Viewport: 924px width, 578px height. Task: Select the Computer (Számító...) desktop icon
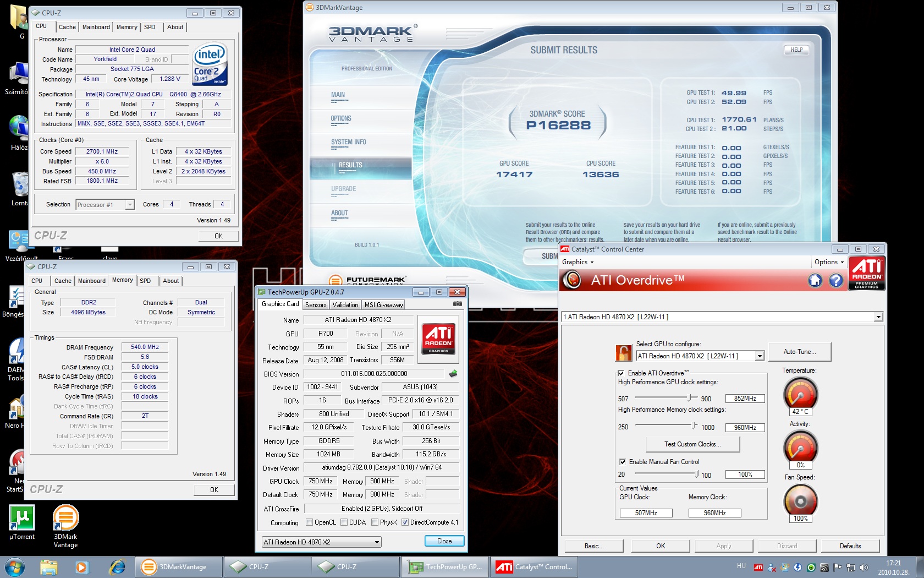click(x=18, y=78)
